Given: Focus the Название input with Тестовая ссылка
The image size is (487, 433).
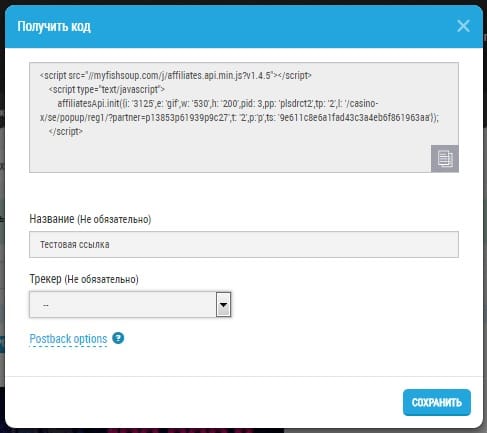Looking at the screenshot, I should point(244,244).
